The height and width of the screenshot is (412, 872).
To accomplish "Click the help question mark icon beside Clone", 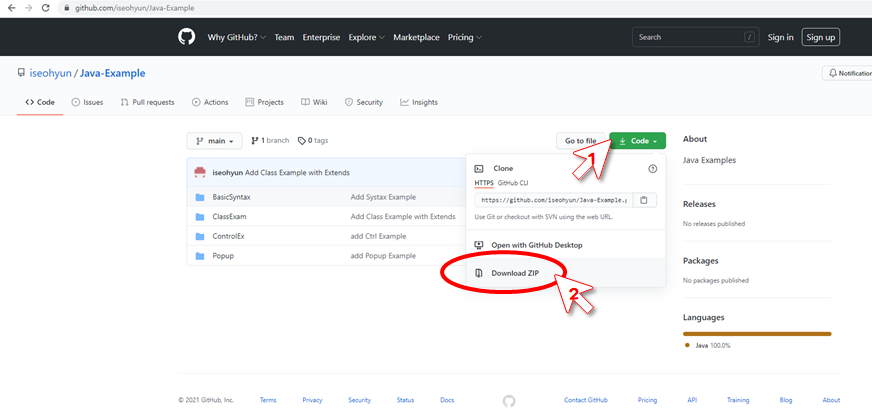I will pos(653,169).
